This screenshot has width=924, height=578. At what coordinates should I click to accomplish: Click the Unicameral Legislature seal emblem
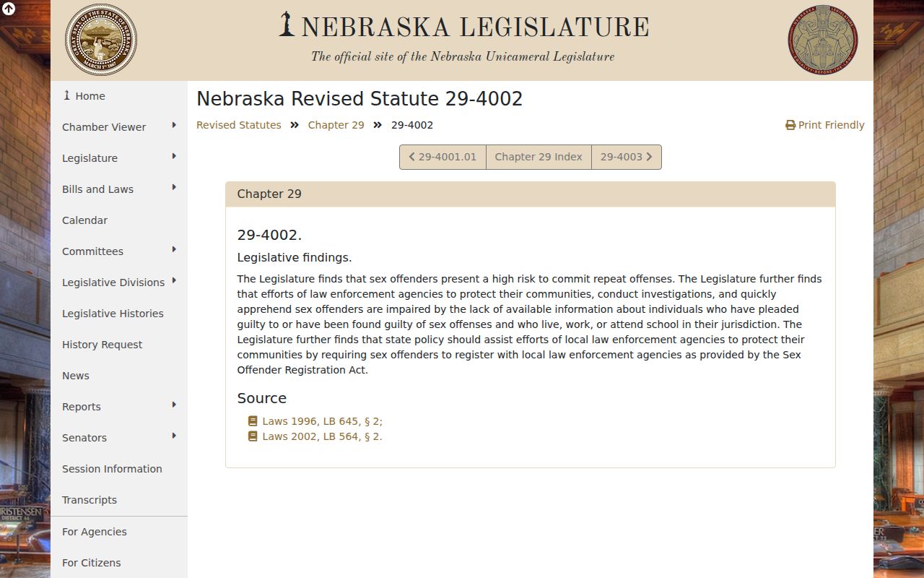823,40
